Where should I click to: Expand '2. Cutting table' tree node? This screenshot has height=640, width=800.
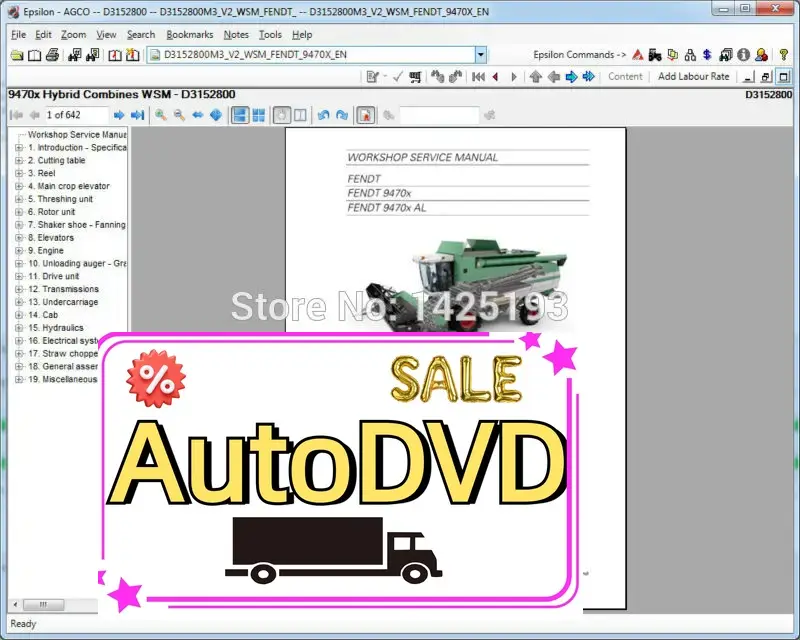[x=19, y=160]
